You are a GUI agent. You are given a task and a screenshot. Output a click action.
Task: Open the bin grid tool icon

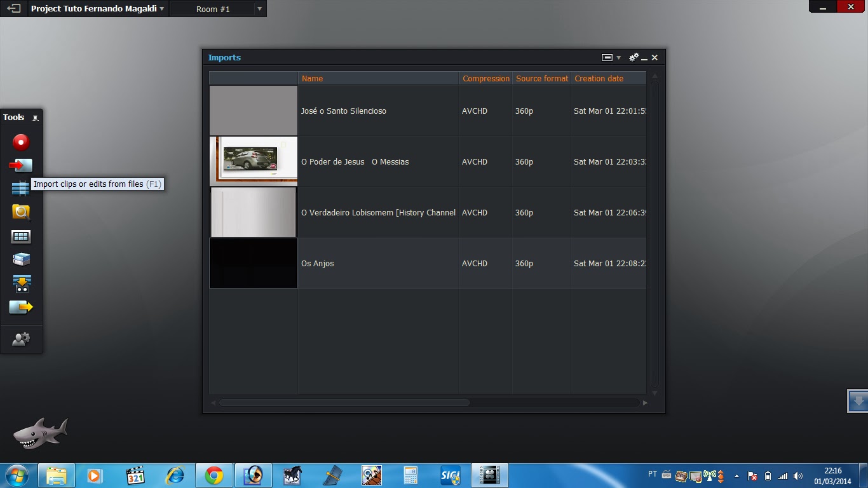(x=21, y=236)
